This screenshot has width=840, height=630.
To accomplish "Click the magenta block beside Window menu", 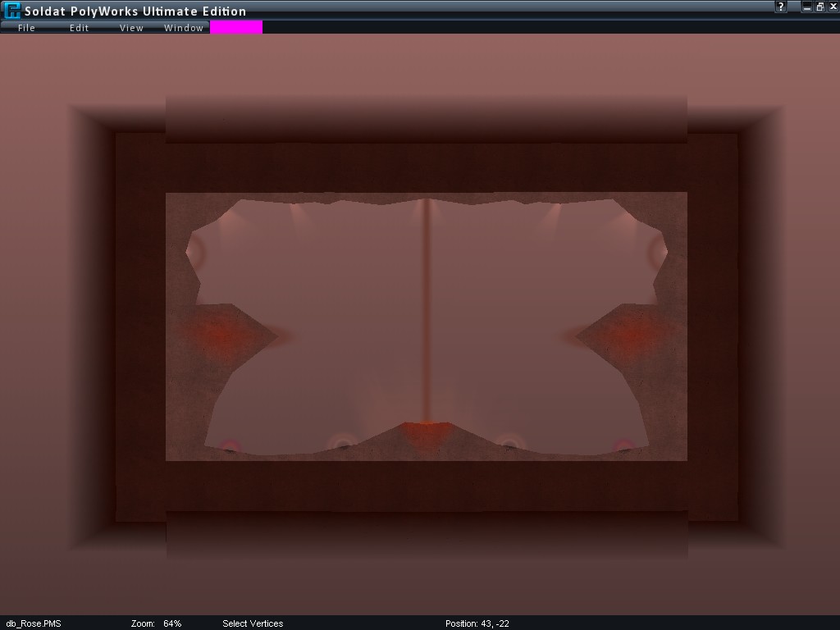I will [x=236, y=27].
